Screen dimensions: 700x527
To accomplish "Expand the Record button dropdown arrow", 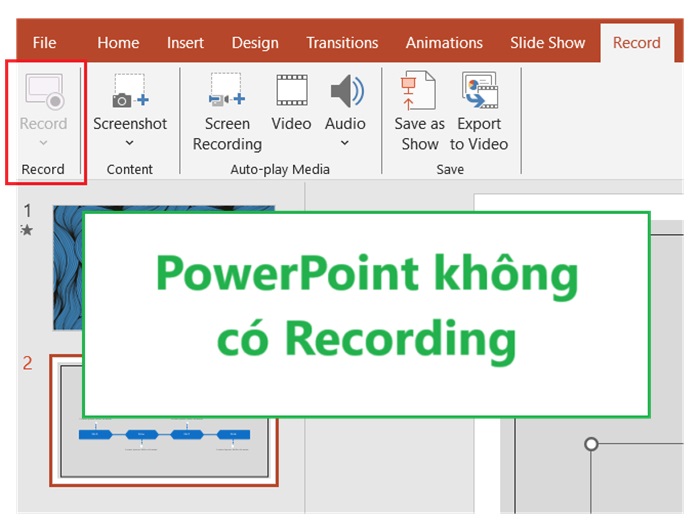I will [x=43, y=143].
